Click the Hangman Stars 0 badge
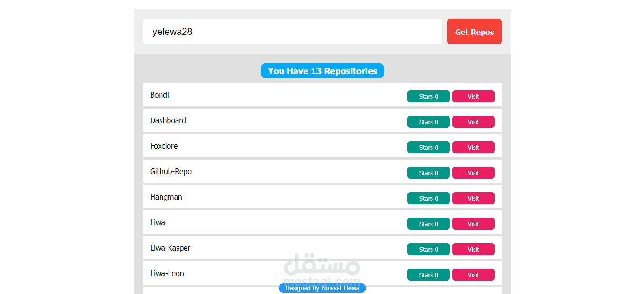Image resolution: width=644 pixels, height=294 pixels. pyautogui.click(x=428, y=198)
